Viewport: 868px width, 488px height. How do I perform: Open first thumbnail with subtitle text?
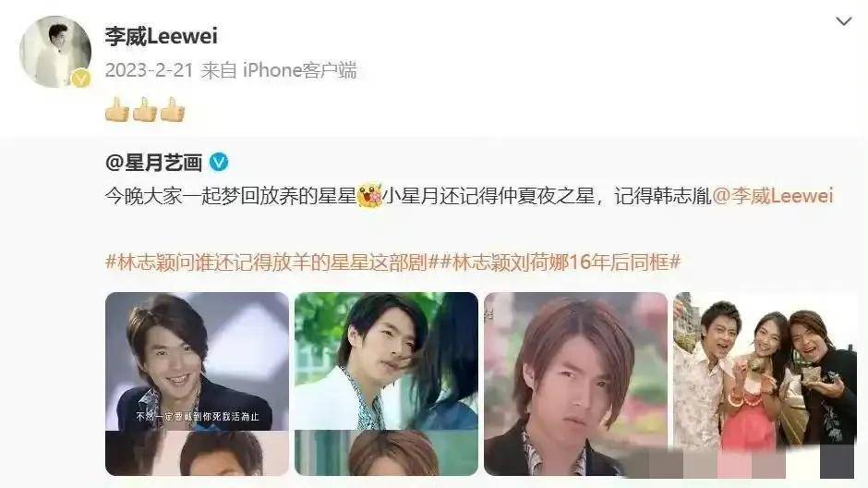(197, 384)
